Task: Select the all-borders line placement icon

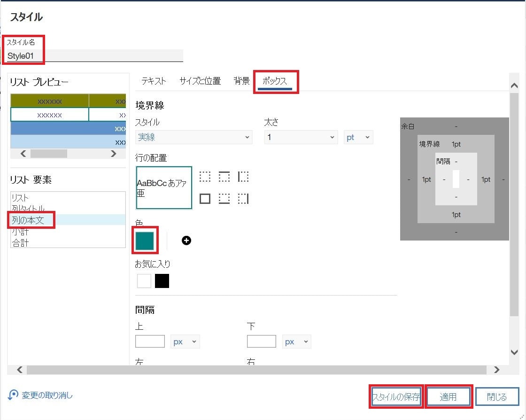Action: [x=205, y=199]
